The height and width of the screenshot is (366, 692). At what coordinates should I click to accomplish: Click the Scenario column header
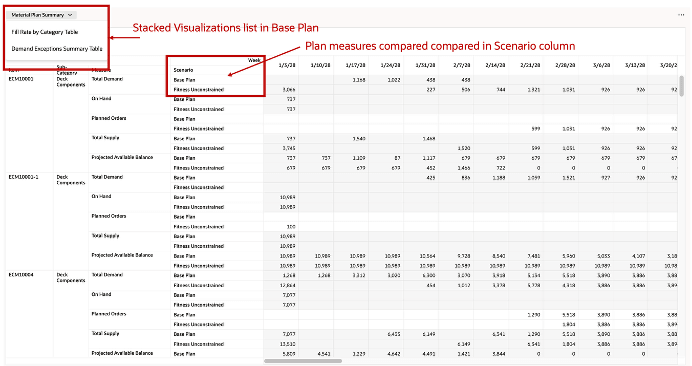click(183, 70)
